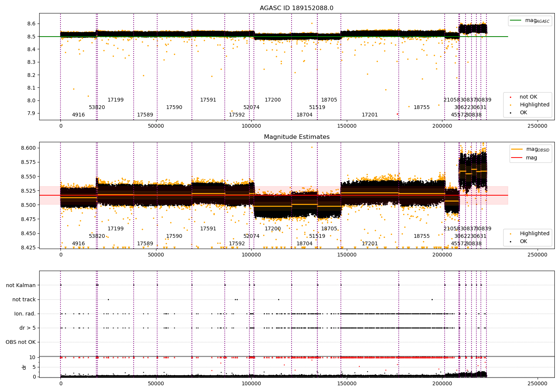560x392 pixels.
Task: Click obsid label 17200 in the top plot
Action: point(273,100)
